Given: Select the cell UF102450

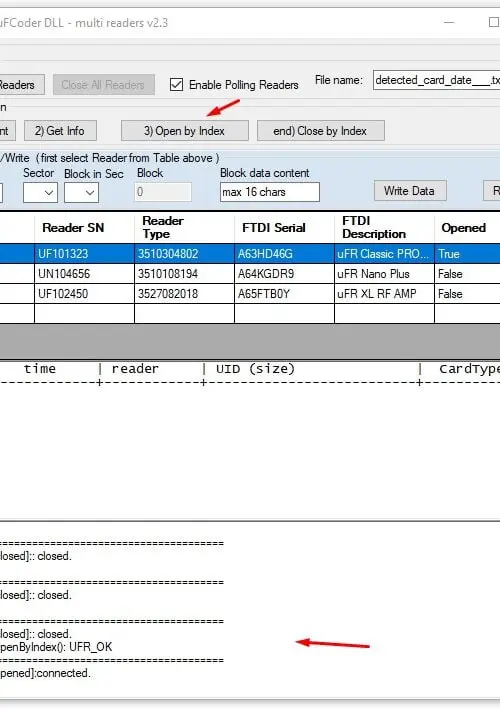Looking at the screenshot, I should pyautogui.click(x=85, y=293).
